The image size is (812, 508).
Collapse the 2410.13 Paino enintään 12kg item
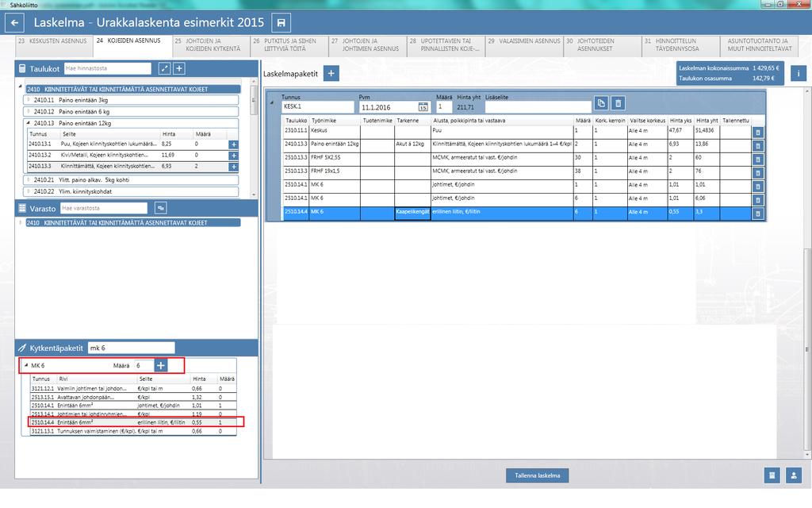click(x=29, y=123)
